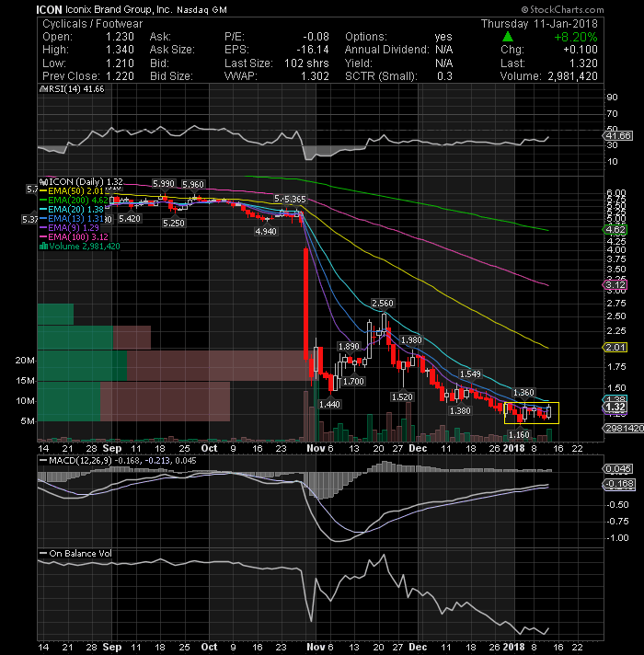Screen dimensions: 644x655
Task: Click the Nasdaq GM exchange label
Action: pyautogui.click(x=201, y=9)
